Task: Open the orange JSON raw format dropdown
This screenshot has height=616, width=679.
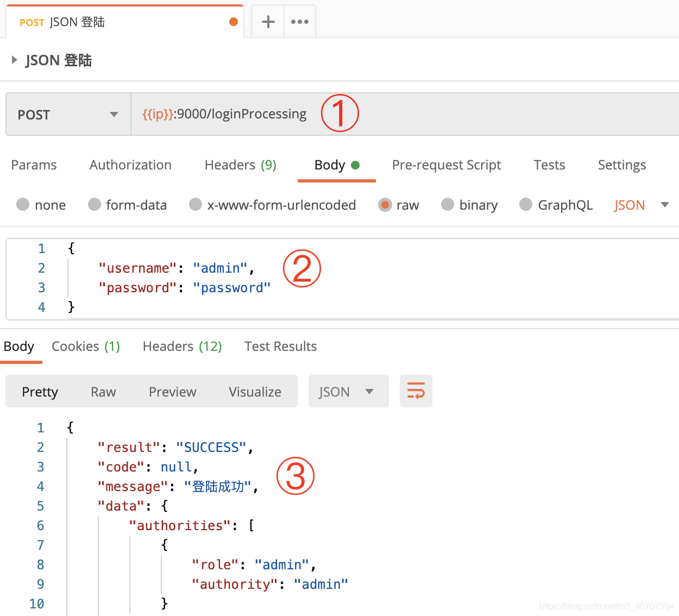Action: 641,205
